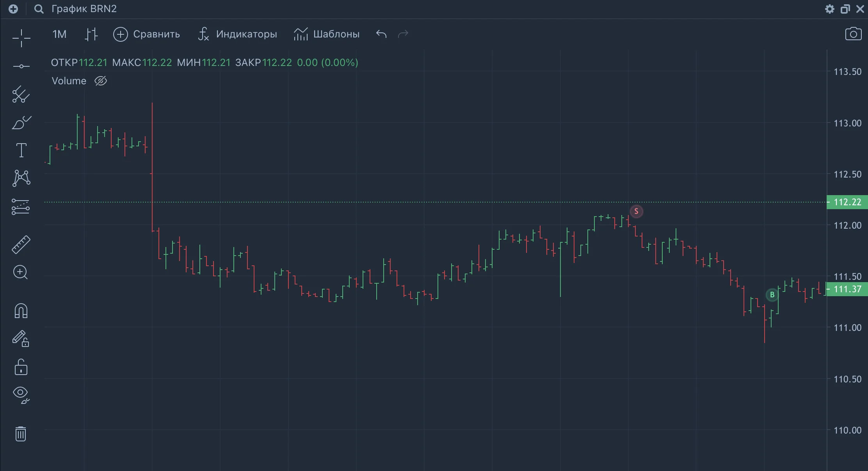The image size is (868, 471).
Task: Toggle stay in drawing mode
Action: click(21, 339)
